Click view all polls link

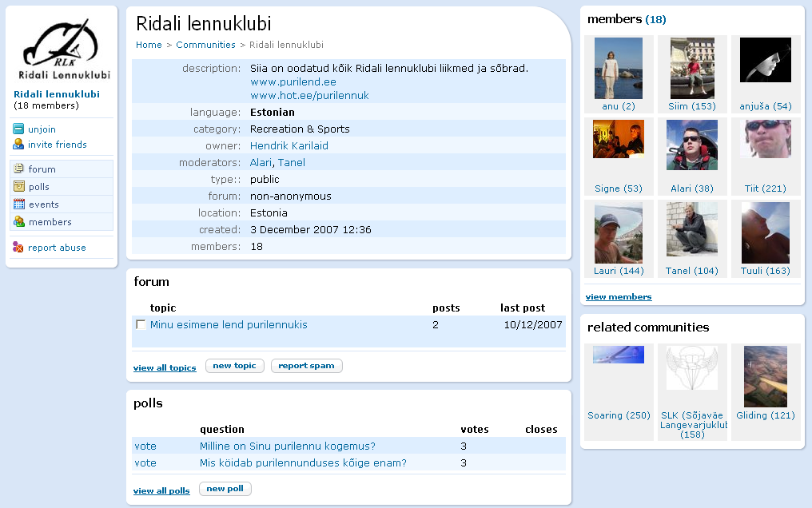pos(161,491)
